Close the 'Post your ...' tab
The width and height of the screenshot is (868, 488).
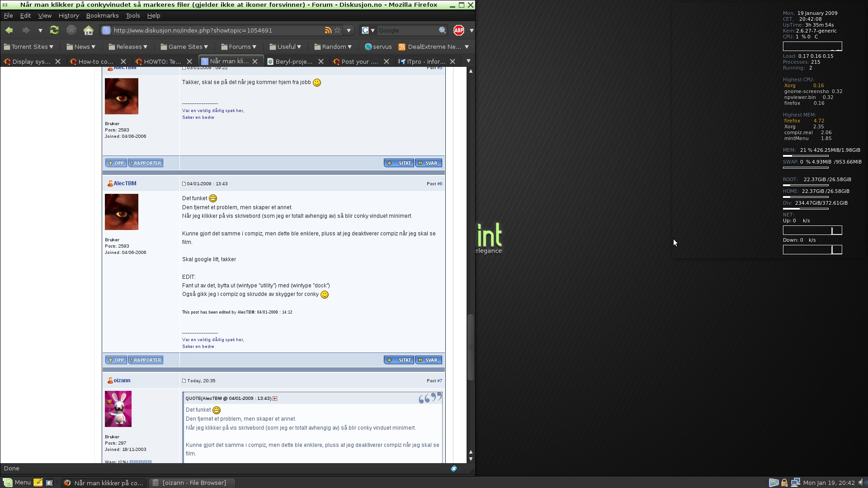coord(387,61)
